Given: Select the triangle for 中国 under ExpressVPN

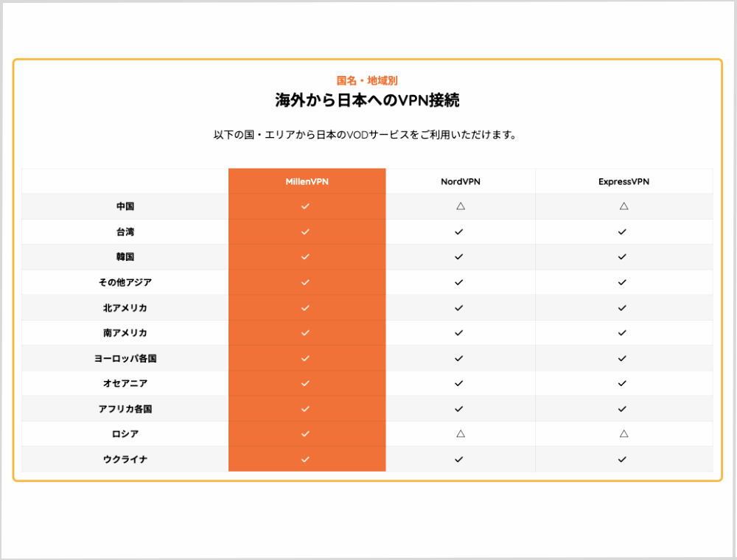Looking at the screenshot, I should click(x=621, y=206).
